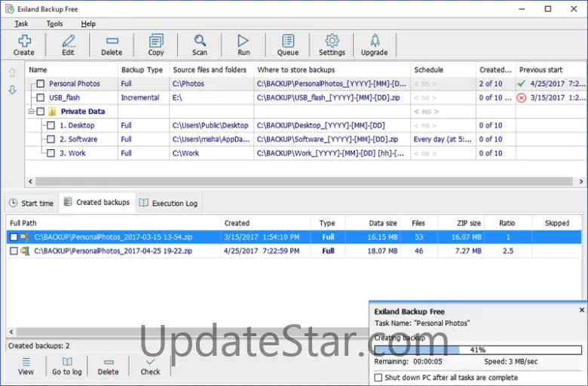
Task: Click the red error icon for USB_flash
Action: click(x=521, y=98)
